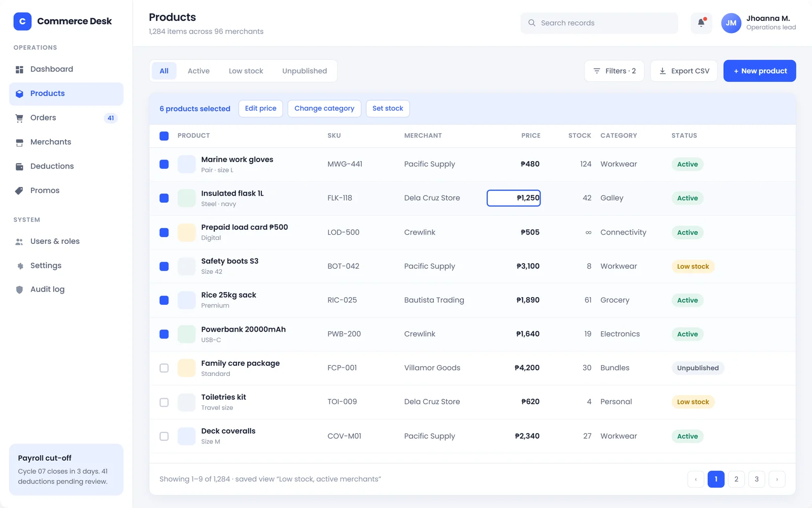Click the Products box icon in sidebar

click(x=19, y=93)
